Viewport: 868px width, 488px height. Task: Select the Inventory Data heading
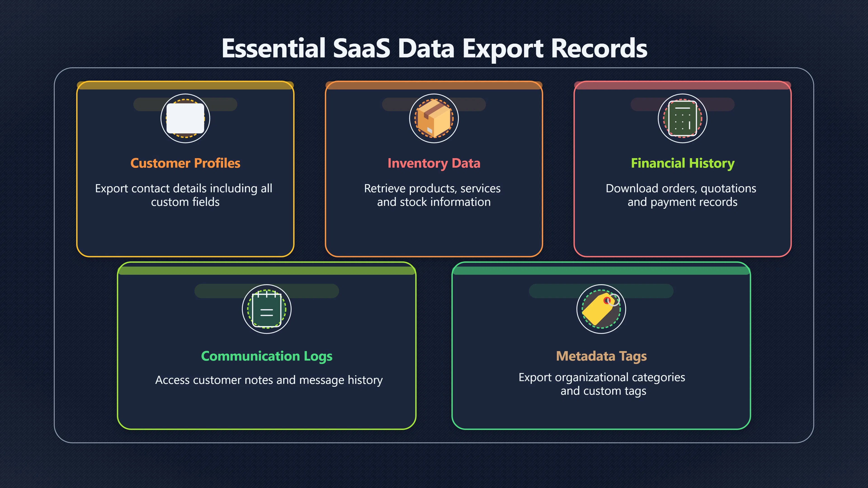tap(434, 163)
